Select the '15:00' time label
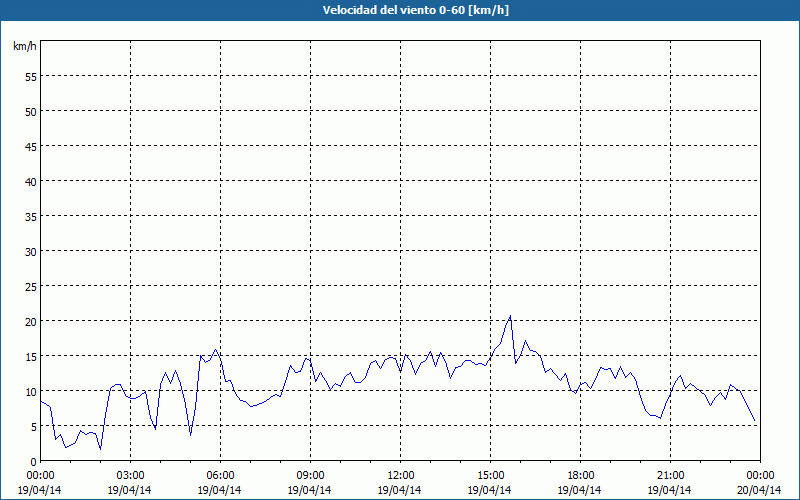Image resolution: width=800 pixels, height=500 pixels. click(x=490, y=476)
